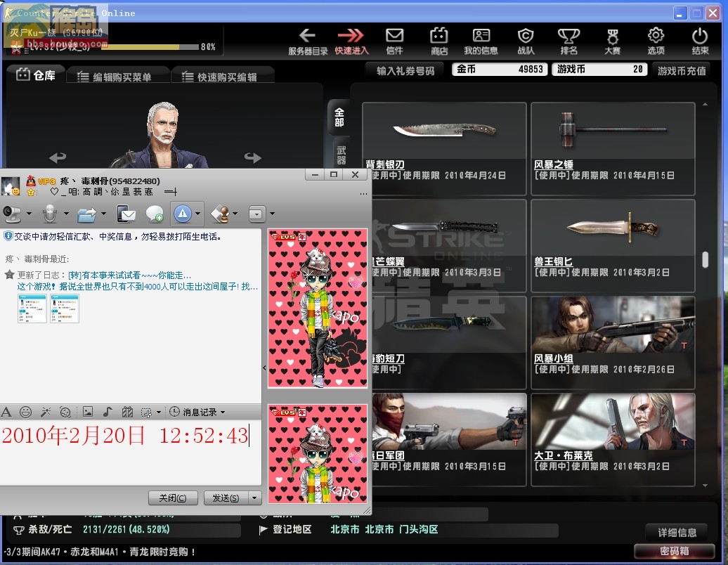Expand the microphone options dropdown arrow
Viewport: 728px width, 565px height.
click(x=66, y=214)
